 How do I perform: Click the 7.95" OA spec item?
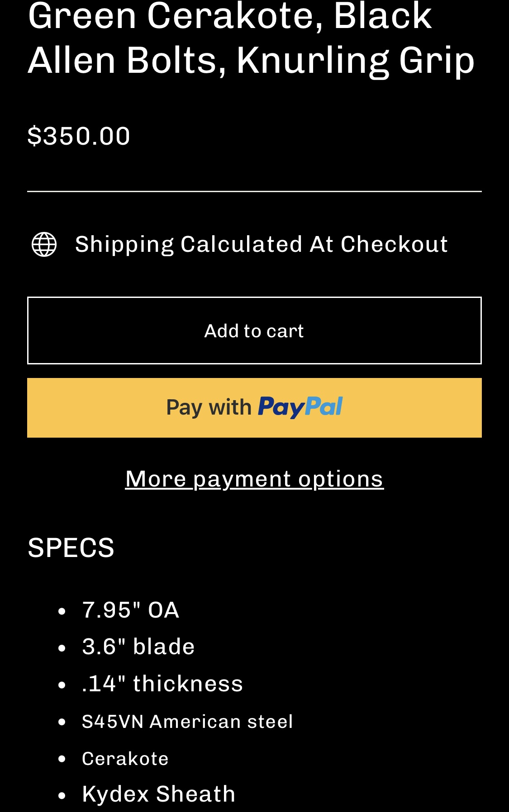(131, 610)
